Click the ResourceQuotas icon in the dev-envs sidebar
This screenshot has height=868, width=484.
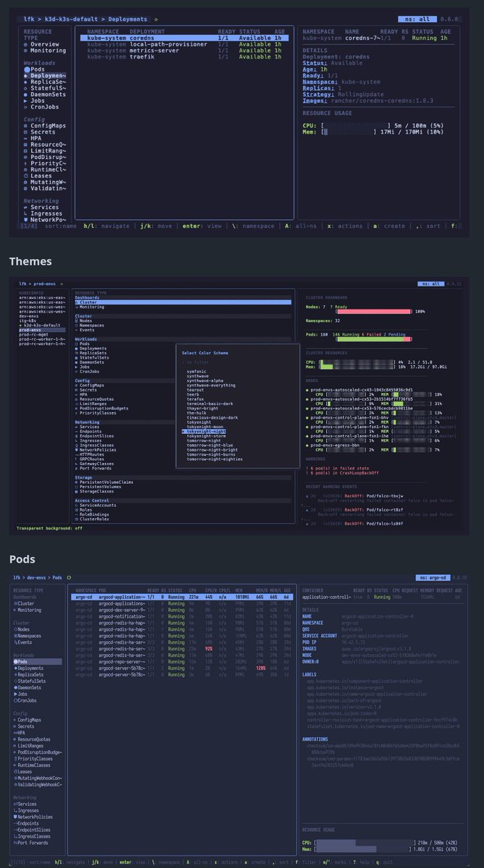[14, 739]
